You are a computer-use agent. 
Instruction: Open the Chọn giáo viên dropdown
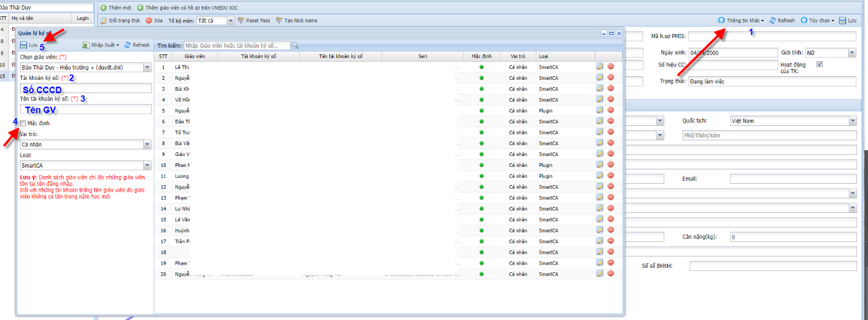click(147, 68)
